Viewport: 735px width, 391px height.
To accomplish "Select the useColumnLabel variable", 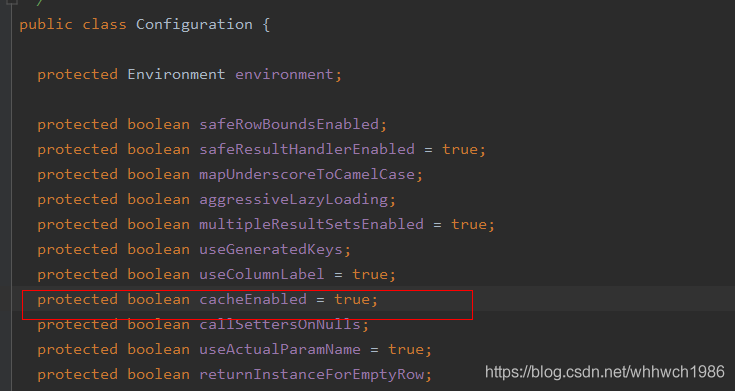I will [x=262, y=274].
